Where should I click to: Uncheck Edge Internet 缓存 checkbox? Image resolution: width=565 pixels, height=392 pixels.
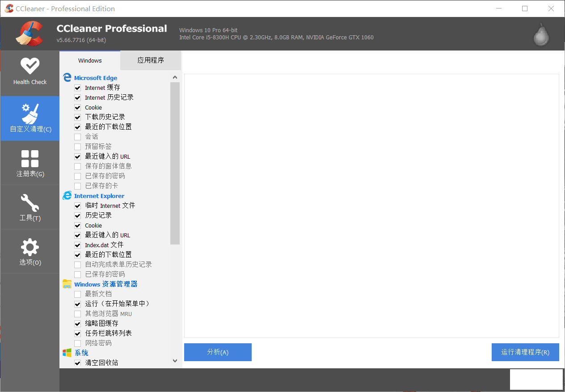(x=78, y=88)
